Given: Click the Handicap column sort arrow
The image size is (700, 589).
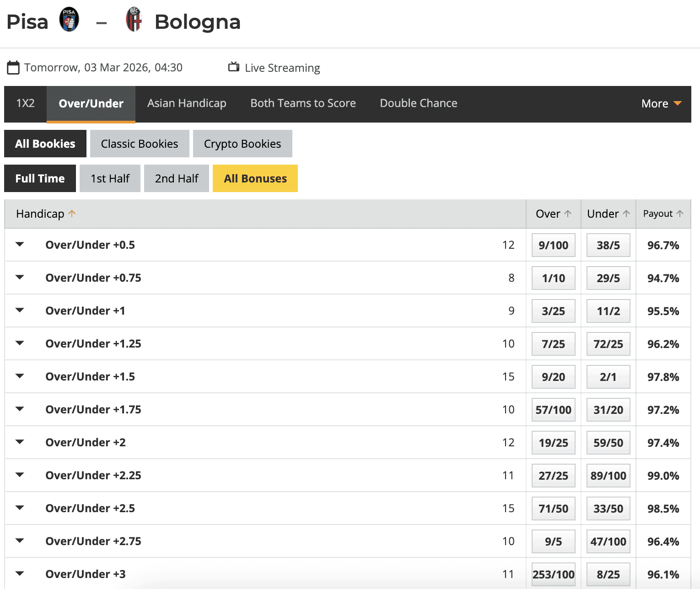Looking at the screenshot, I should tap(72, 213).
